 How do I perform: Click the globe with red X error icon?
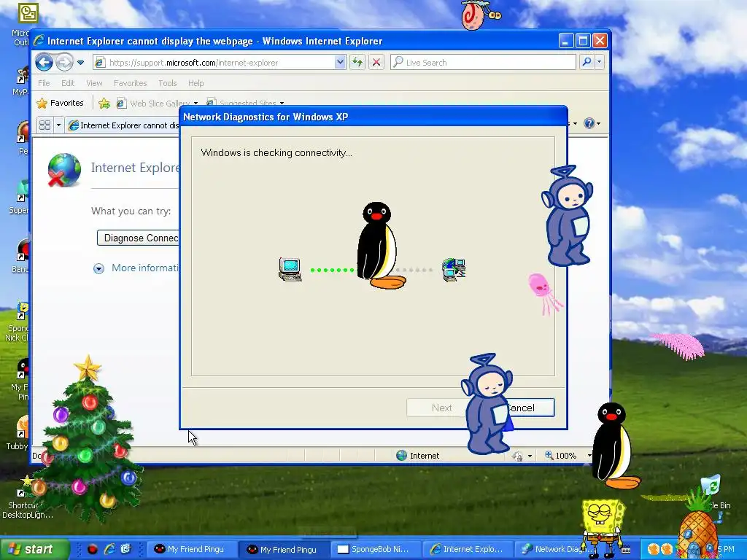click(x=64, y=170)
